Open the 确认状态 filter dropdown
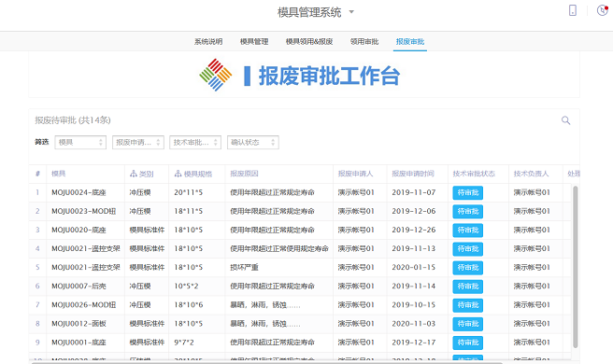This screenshot has width=613, height=364. click(x=253, y=143)
